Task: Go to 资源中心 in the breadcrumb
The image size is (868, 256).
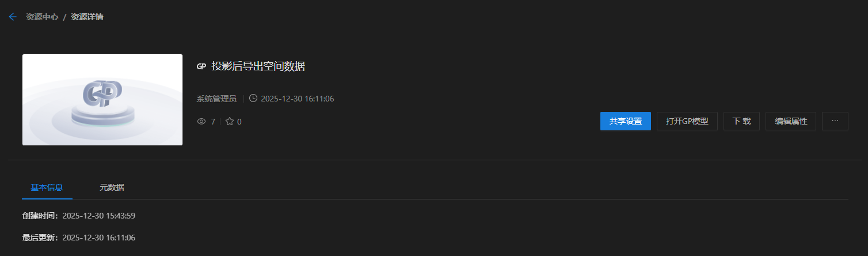Action: 42,17
